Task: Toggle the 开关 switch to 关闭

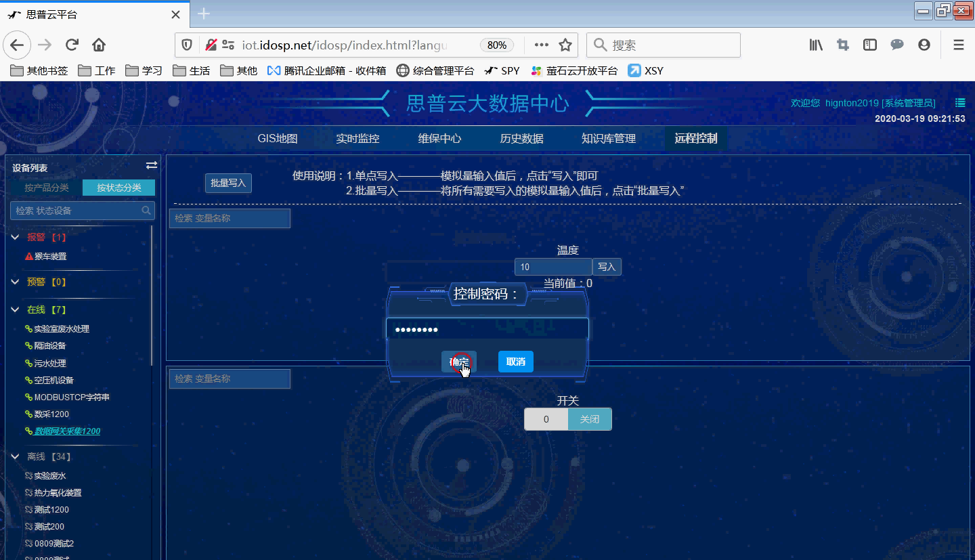Action: click(589, 418)
